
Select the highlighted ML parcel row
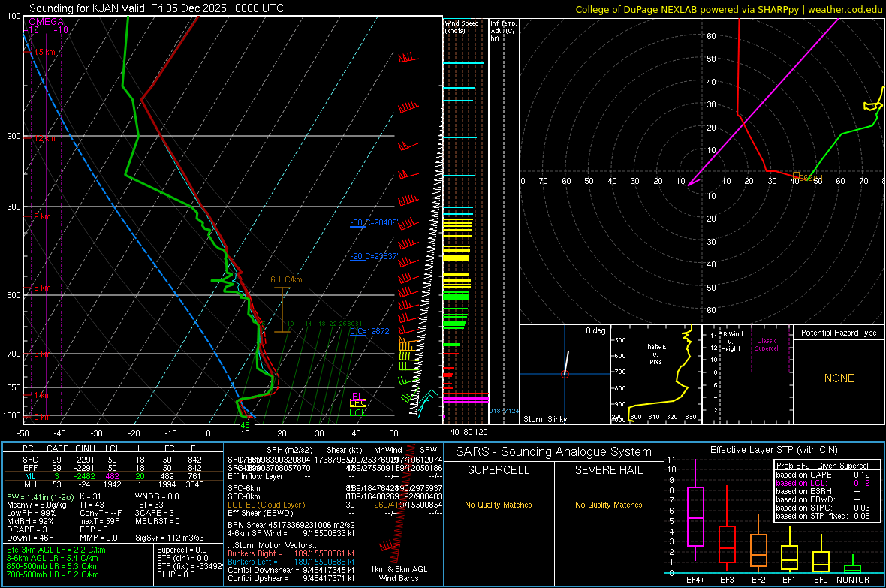click(112, 476)
